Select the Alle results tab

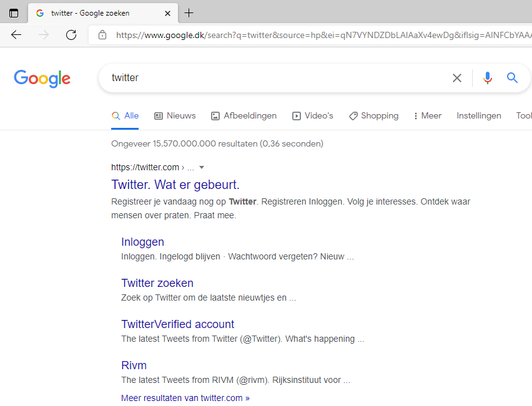tap(126, 116)
